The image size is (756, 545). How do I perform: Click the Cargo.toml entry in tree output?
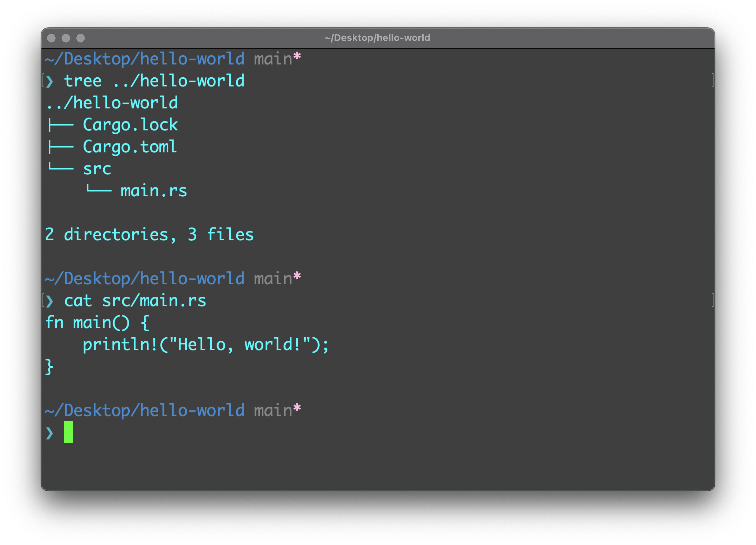pyautogui.click(x=130, y=147)
